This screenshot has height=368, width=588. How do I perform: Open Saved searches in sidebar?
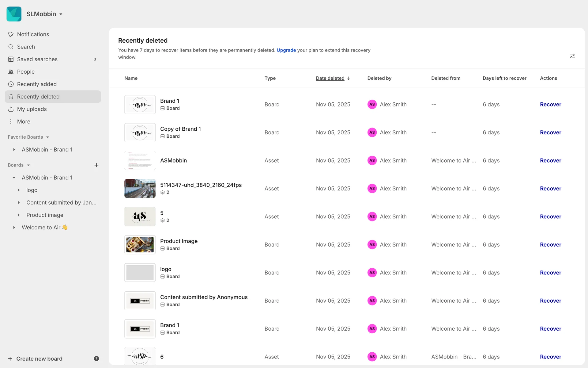click(37, 59)
